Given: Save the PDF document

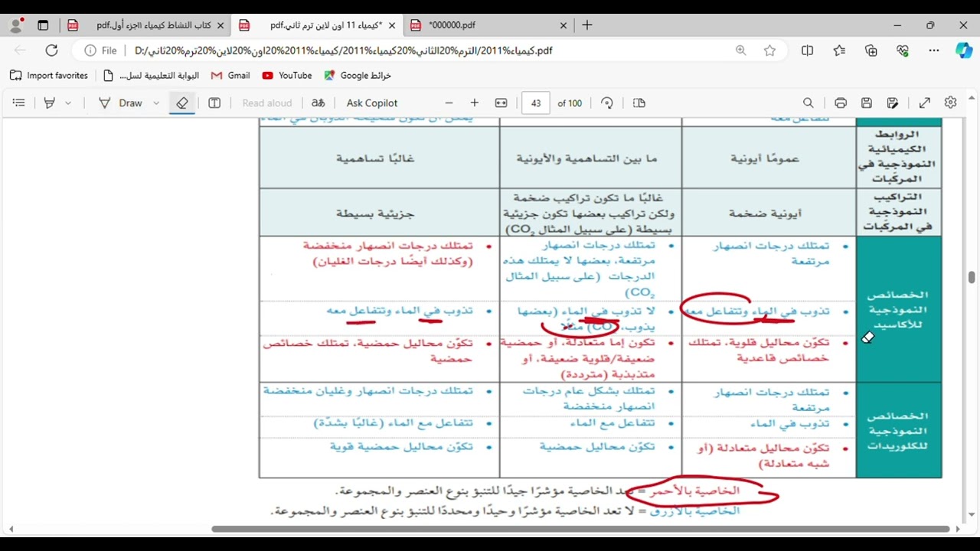Looking at the screenshot, I should point(867,103).
